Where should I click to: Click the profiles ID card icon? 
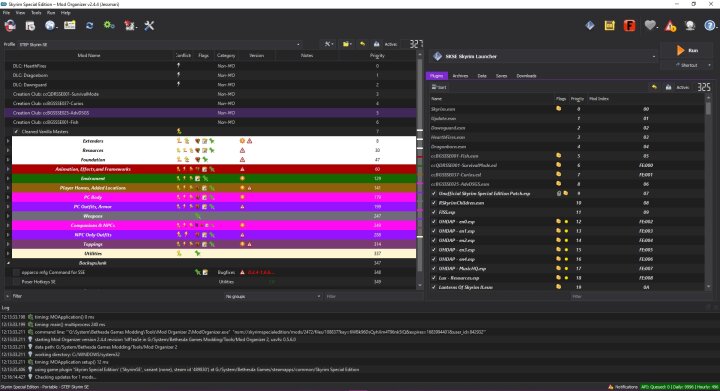point(70,25)
